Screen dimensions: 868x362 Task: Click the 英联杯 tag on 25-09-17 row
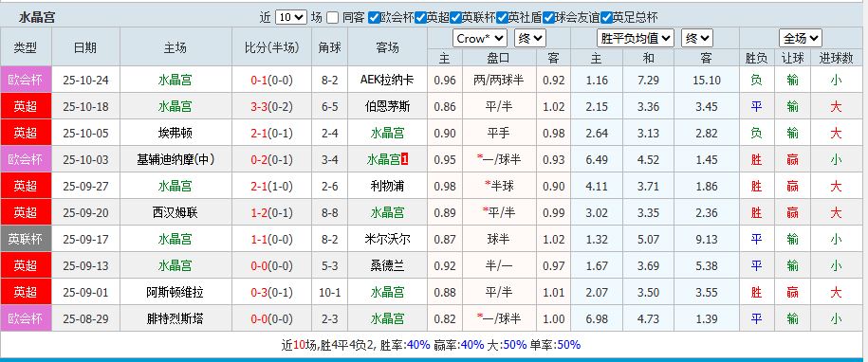[26, 240]
